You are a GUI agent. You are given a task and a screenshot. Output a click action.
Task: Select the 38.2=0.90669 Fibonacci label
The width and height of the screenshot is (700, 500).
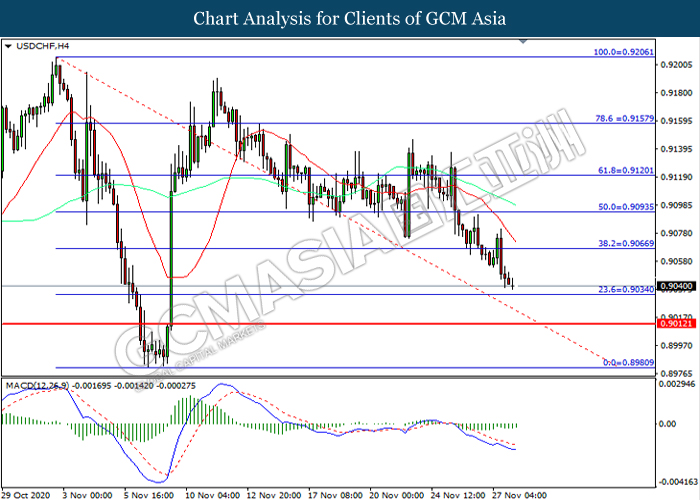coord(626,244)
